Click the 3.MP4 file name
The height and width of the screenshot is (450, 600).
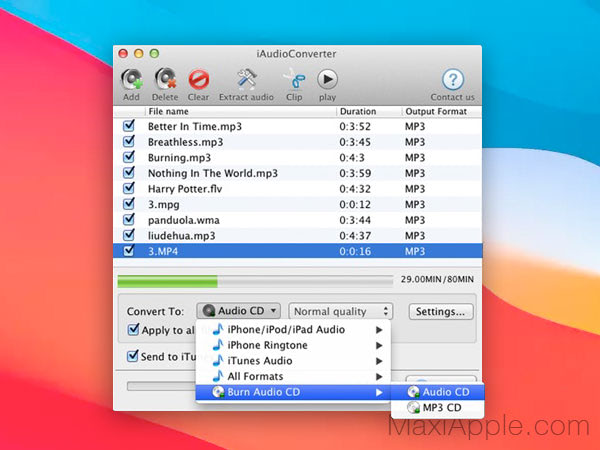point(163,251)
